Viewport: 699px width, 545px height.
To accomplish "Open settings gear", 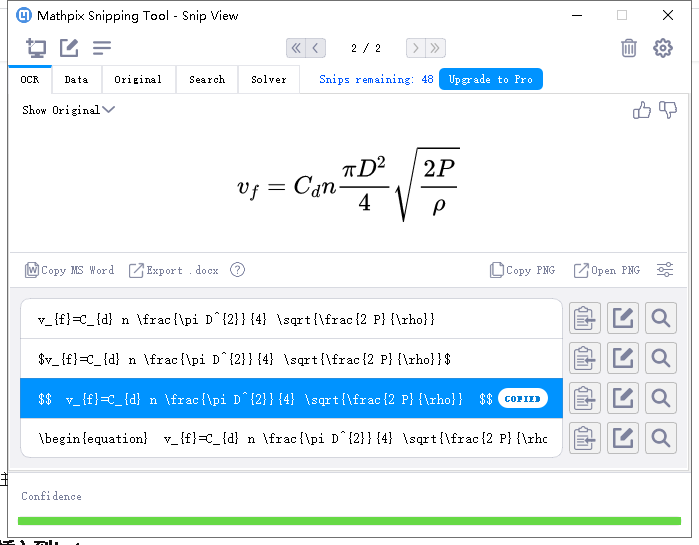I will point(663,48).
